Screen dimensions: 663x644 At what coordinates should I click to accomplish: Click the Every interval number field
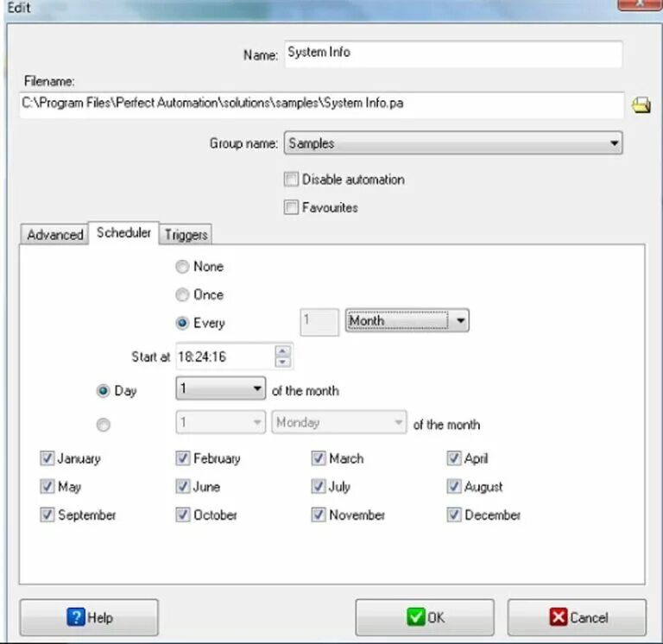click(x=319, y=322)
